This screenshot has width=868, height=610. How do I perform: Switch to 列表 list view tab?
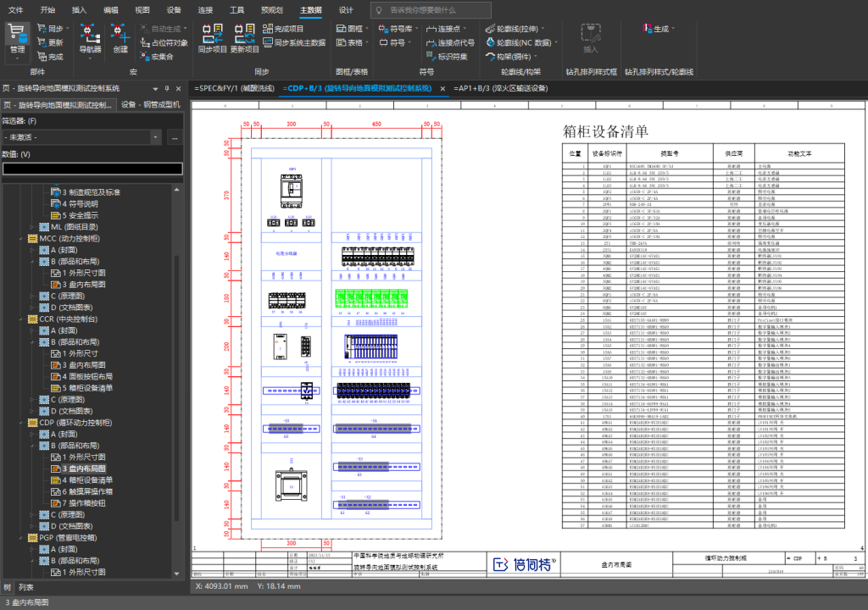(25, 587)
